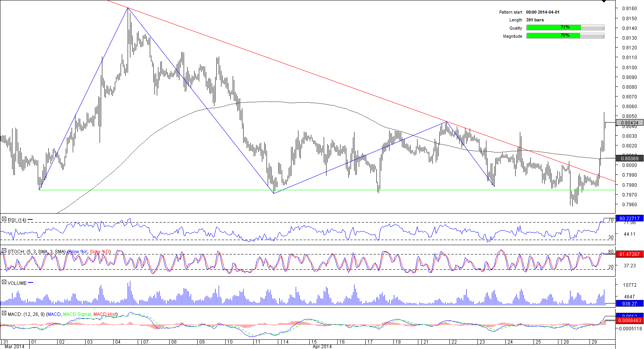Screen dimensions: 644x349
Task: Select the STOCH (5, 3, SMA, 3, SMA) label
Action: pyautogui.click(x=37, y=252)
